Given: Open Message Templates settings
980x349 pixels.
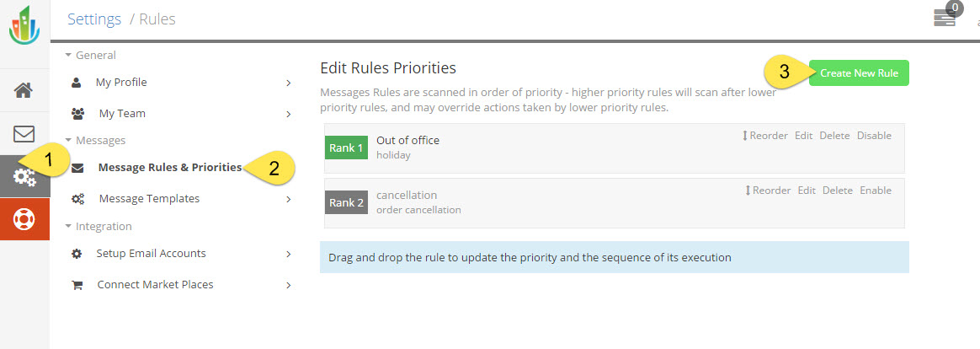Looking at the screenshot, I should (149, 199).
